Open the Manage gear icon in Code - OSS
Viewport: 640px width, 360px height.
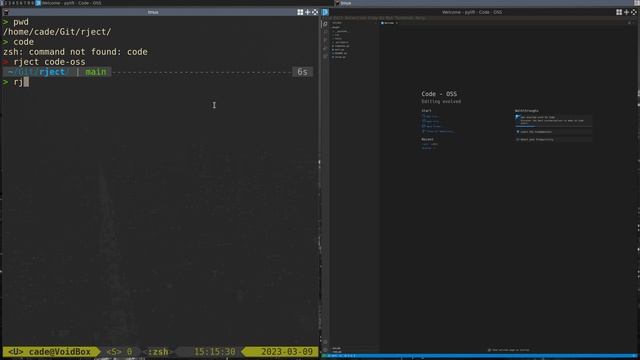tap(325, 350)
